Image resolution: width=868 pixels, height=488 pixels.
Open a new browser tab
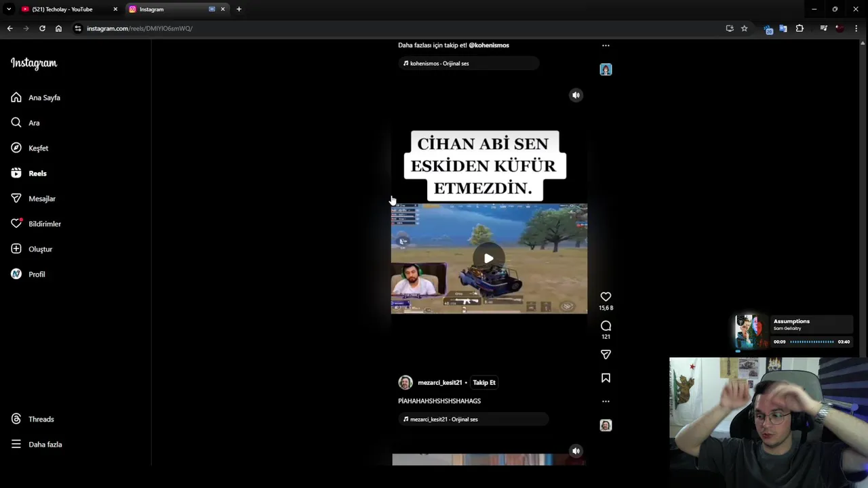click(x=239, y=9)
